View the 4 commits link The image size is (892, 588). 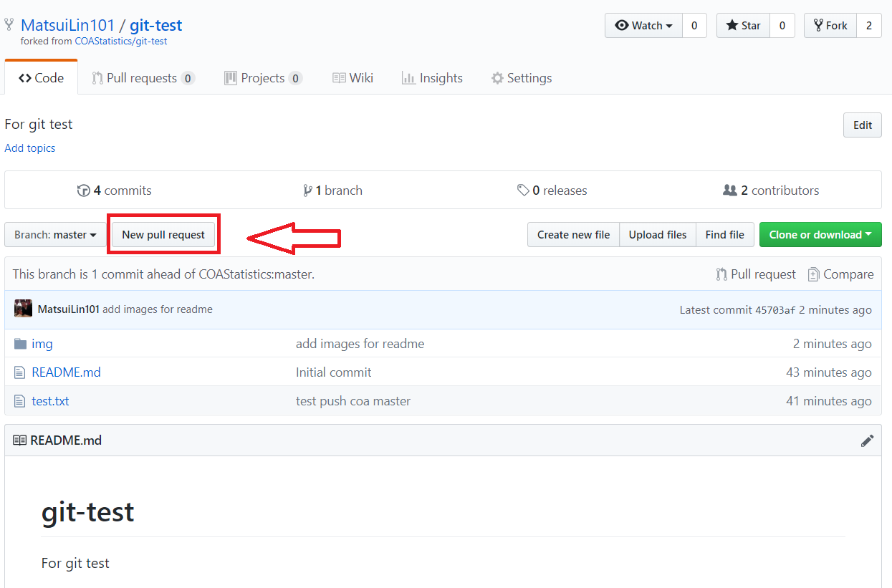point(115,191)
